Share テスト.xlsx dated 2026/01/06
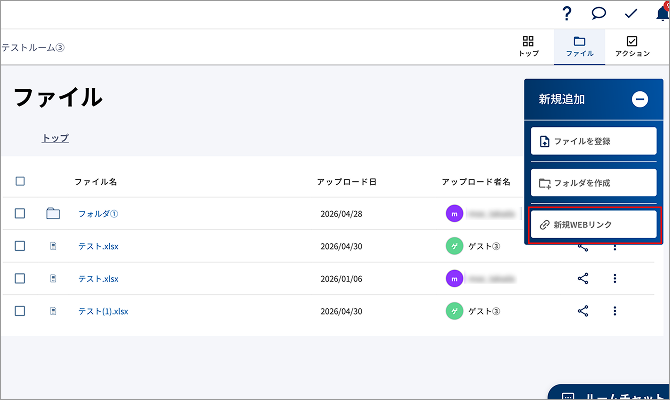The height and width of the screenshot is (400, 670). tap(583, 279)
